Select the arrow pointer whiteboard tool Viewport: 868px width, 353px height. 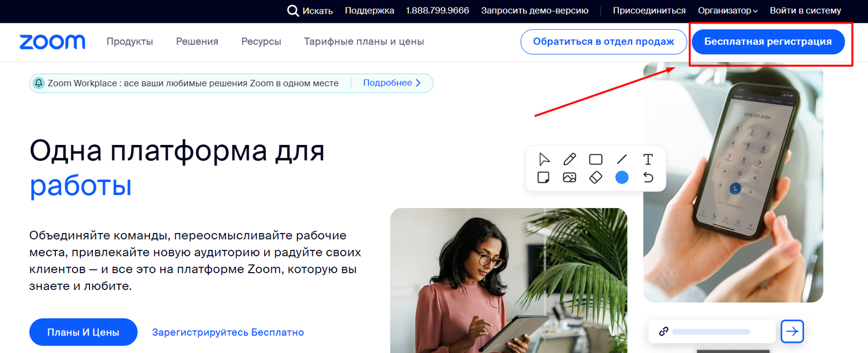coord(544,159)
